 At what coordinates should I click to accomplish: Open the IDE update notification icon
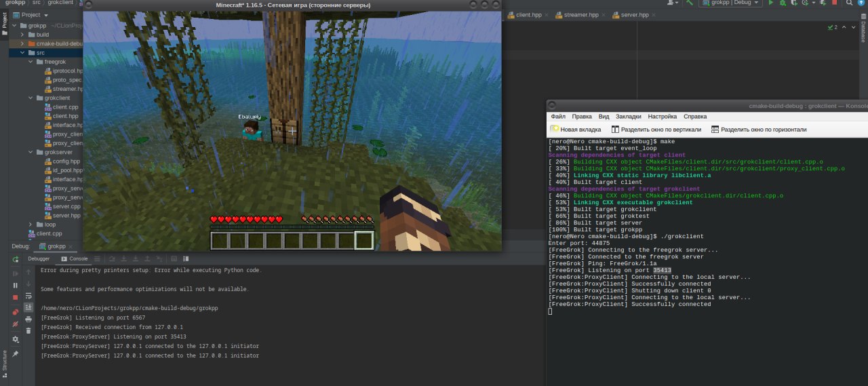tap(861, 3)
